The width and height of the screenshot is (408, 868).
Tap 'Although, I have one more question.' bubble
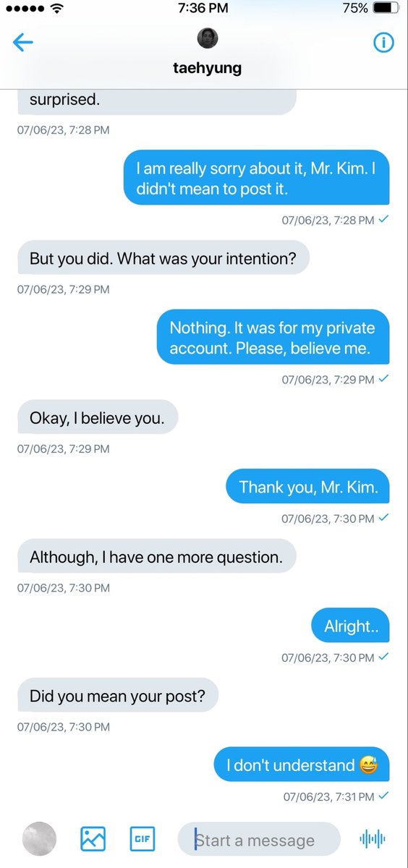[x=156, y=557]
